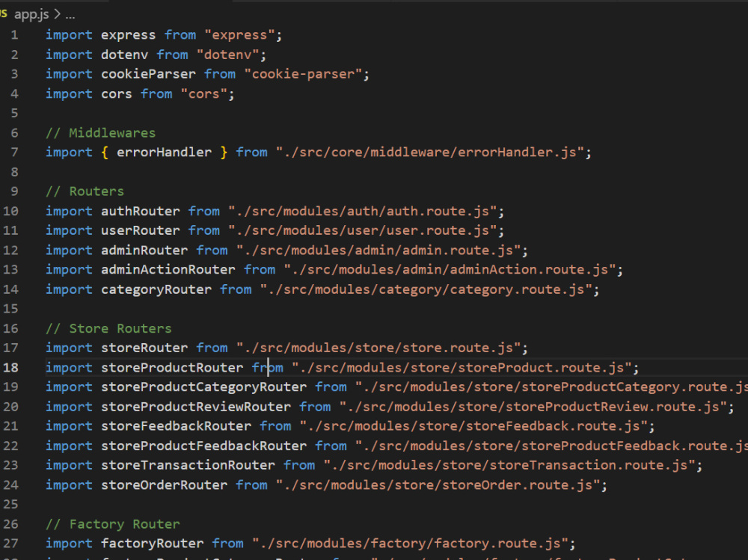
Task: Click storeProductRouter identifier on line 18
Action: point(172,367)
